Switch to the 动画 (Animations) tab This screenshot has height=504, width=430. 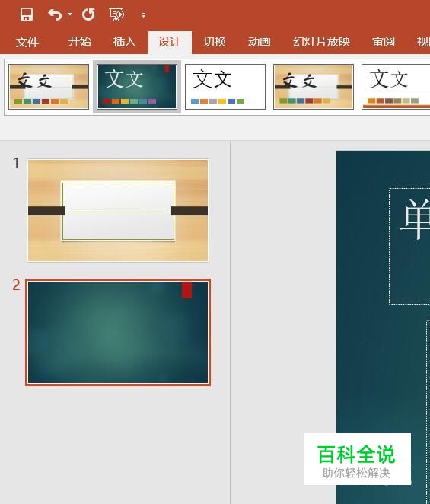(260, 42)
